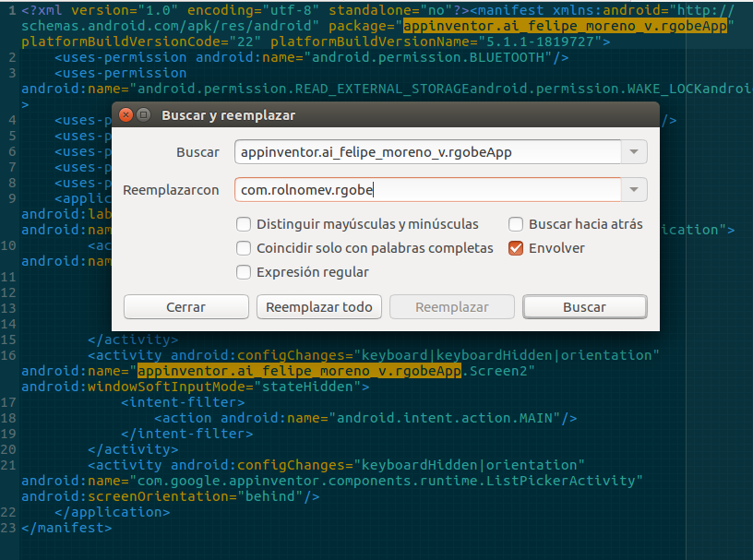
Task: Enable the Expresión regular checkbox
Action: tap(244, 272)
